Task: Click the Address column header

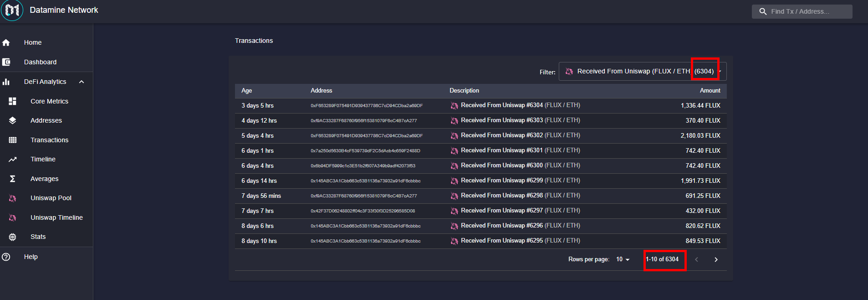Action: tap(321, 91)
